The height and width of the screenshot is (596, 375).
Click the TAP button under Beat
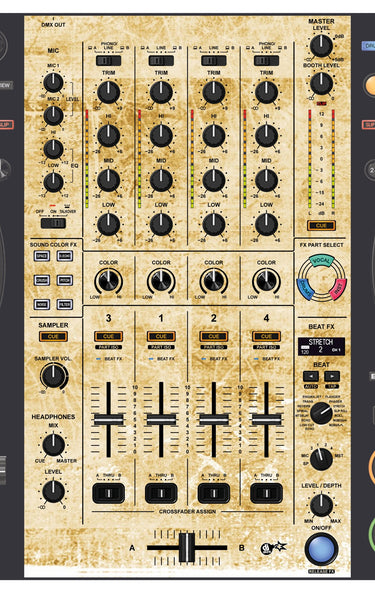(332, 387)
